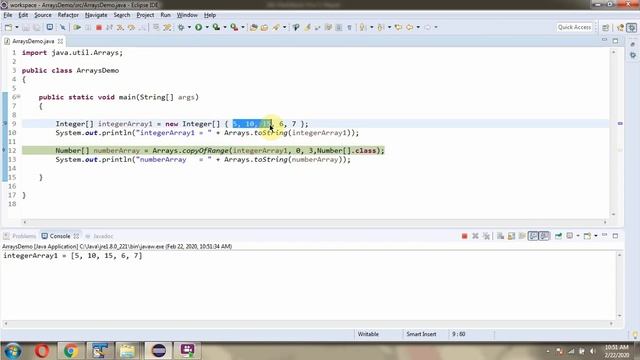Screen dimensions: 640x360
Task: Click the External Tools toolbar icon
Action: tap(234, 27)
